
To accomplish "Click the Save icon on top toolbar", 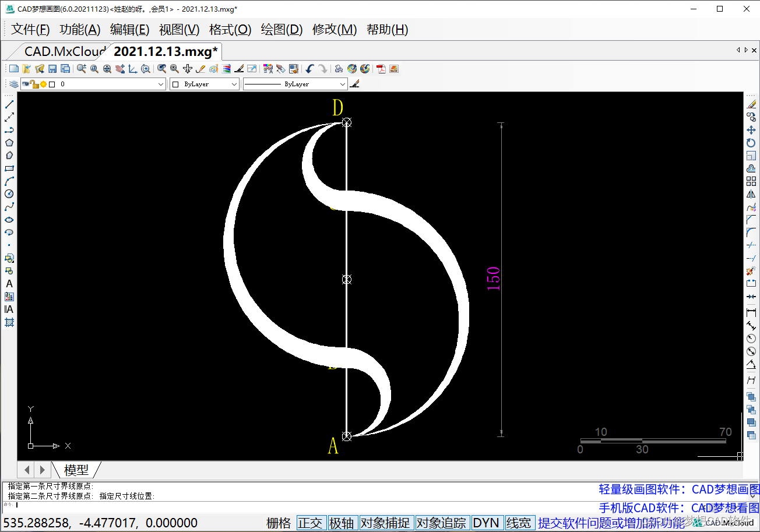I will tap(52, 68).
